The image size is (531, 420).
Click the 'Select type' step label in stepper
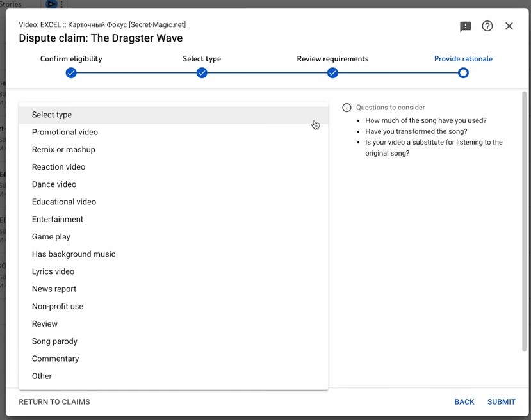pos(202,59)
